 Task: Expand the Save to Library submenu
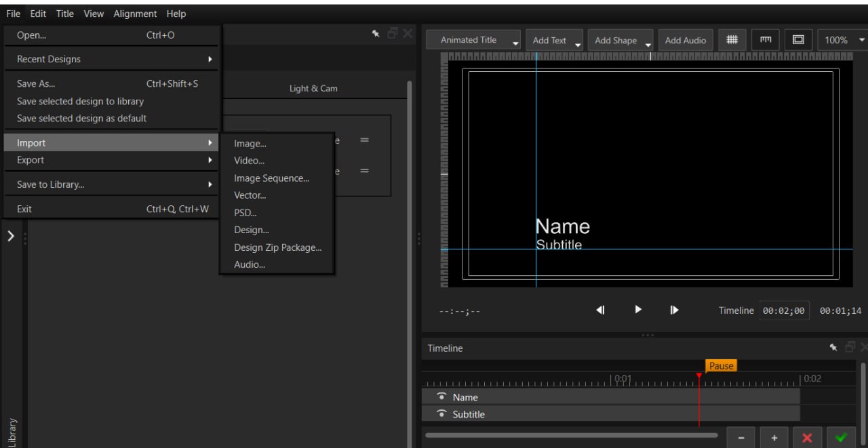(112, 184)
